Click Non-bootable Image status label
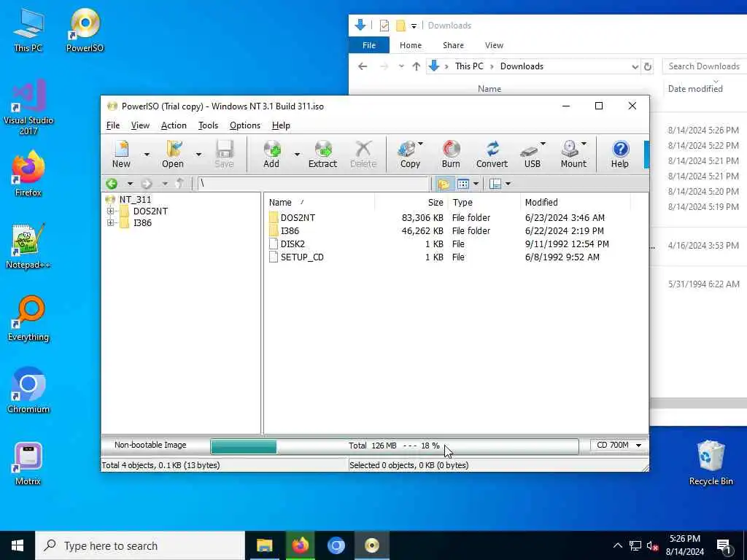This screenshot has width=747, height=560. pyautogui.click(x=150, y=446)
